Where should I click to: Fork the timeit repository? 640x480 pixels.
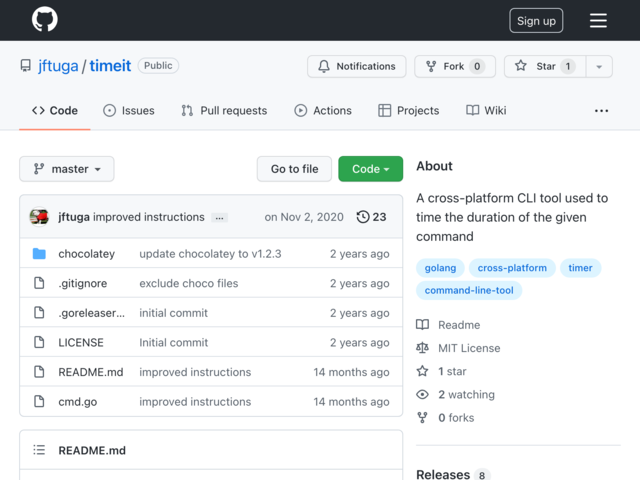coord(455,66)
